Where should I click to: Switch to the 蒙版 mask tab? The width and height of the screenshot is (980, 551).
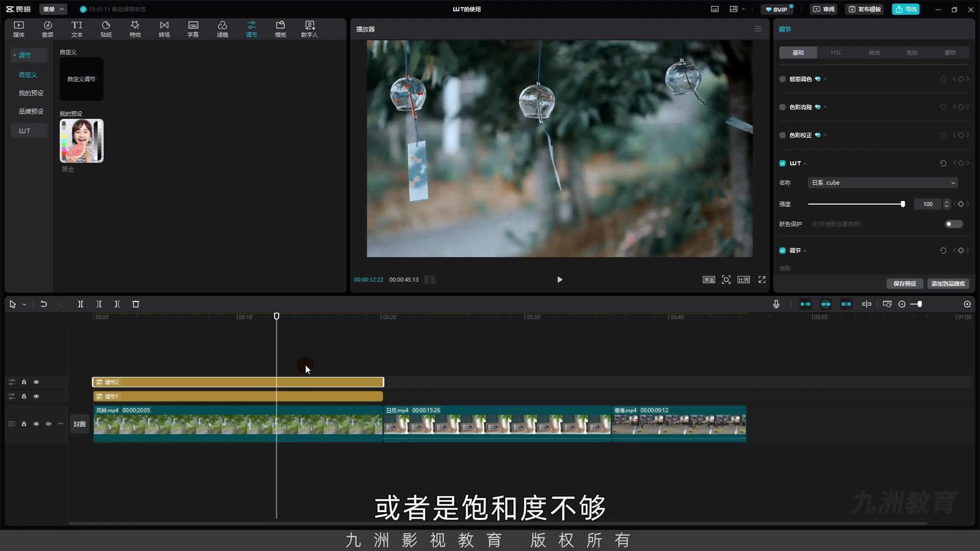pos(950,53)
